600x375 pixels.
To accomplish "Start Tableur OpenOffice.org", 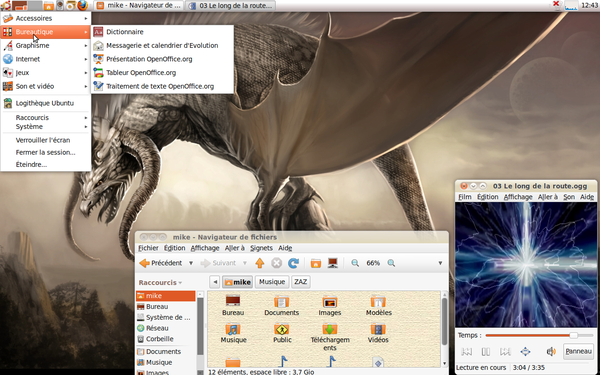I will (x=162, y=73).
